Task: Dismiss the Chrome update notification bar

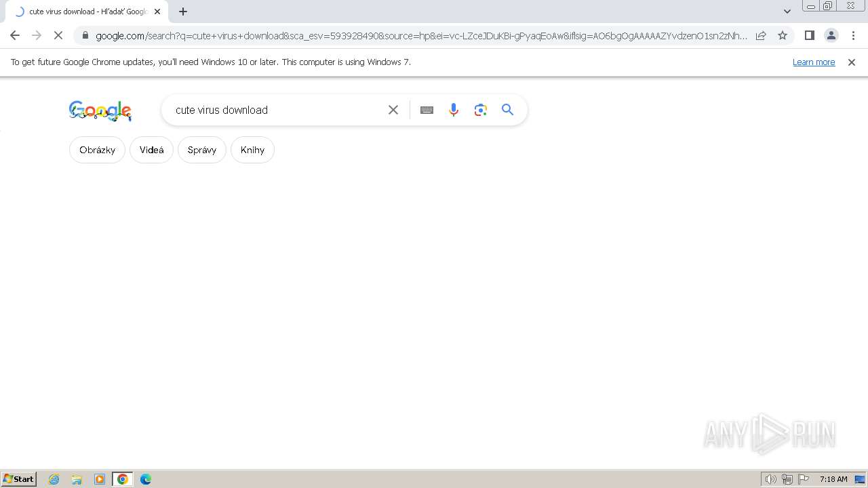Action: 852,62
